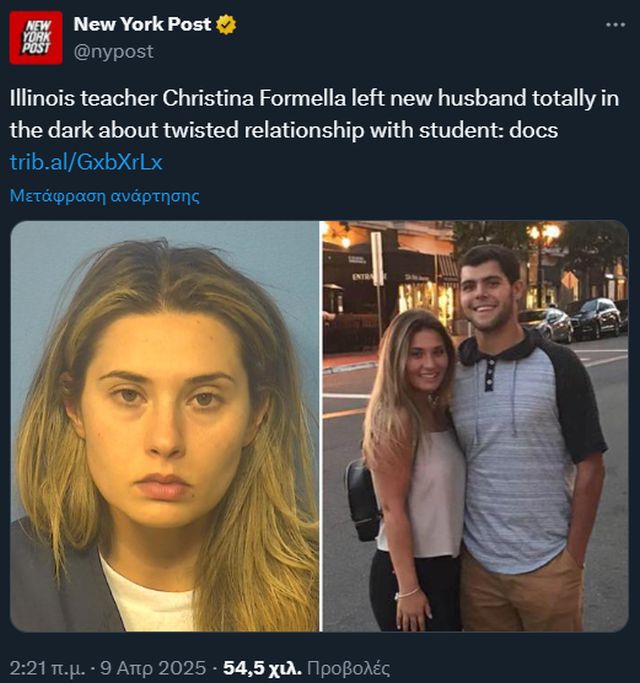
Task: Open the trib.al/GxbXrLx link
Action: point(86,161)
